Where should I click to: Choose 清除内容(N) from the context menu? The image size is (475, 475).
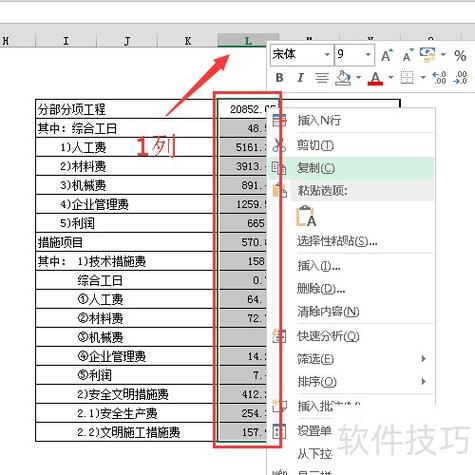pyautogui.click(x=352, y=311)
